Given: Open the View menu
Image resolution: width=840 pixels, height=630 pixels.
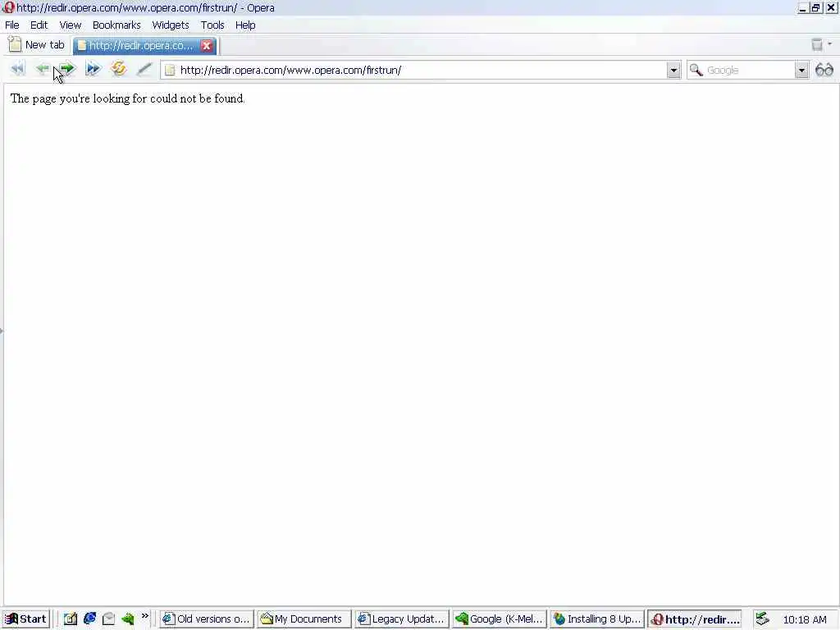Looking at the screenshot, I should pos(71,25).
